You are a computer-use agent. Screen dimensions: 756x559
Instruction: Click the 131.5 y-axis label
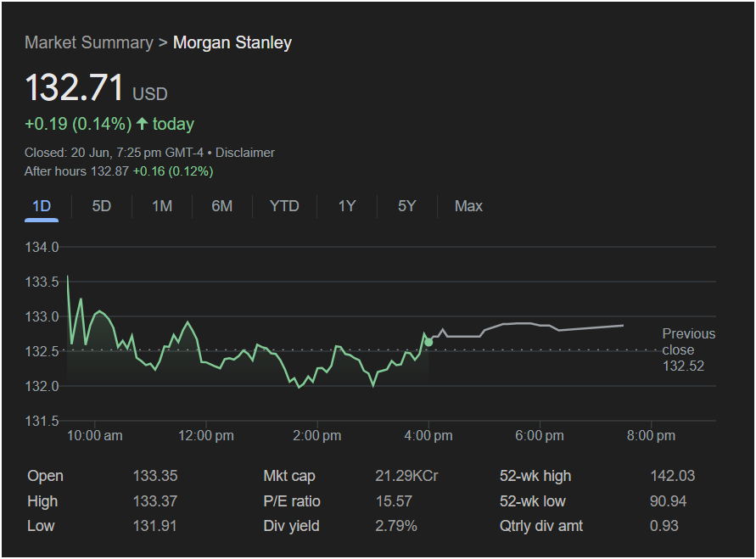click(42, 422)
